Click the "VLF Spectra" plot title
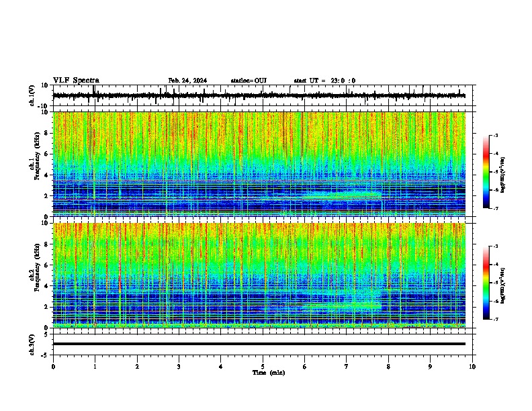Image resolution: width=532 pixels, height=411 pixels. [x=76, y=81]
